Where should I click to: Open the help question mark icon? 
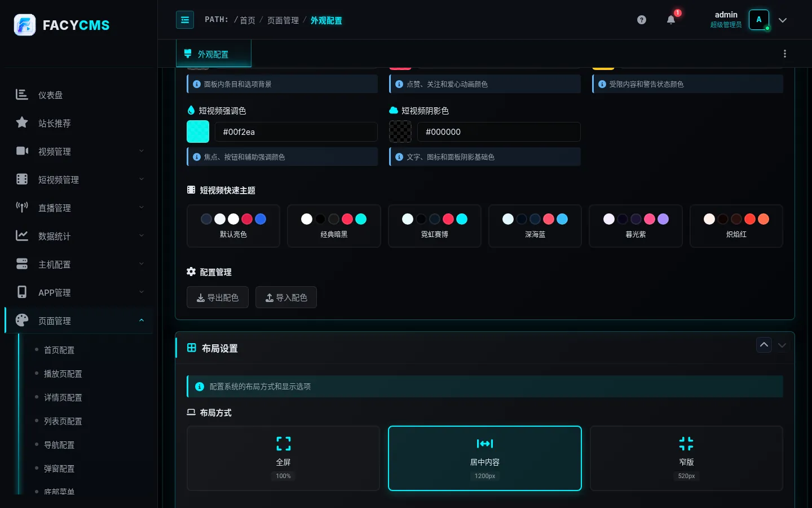pos(642,20)
